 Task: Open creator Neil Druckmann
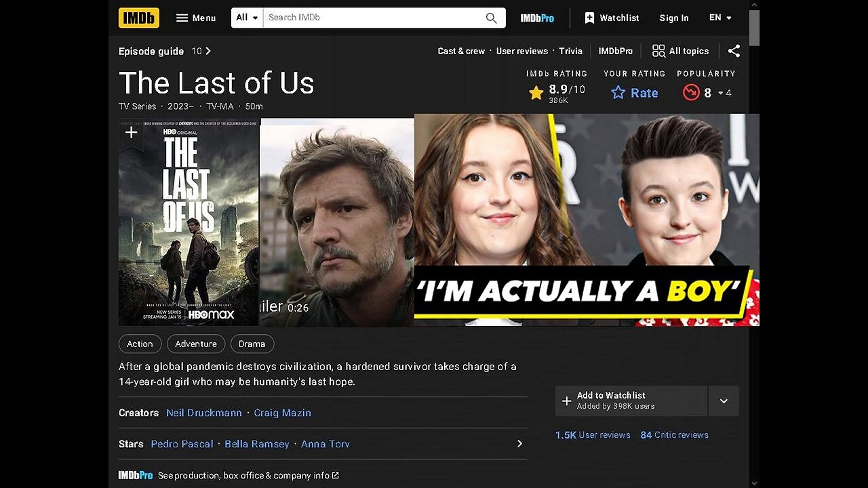[x=204, y=413]
